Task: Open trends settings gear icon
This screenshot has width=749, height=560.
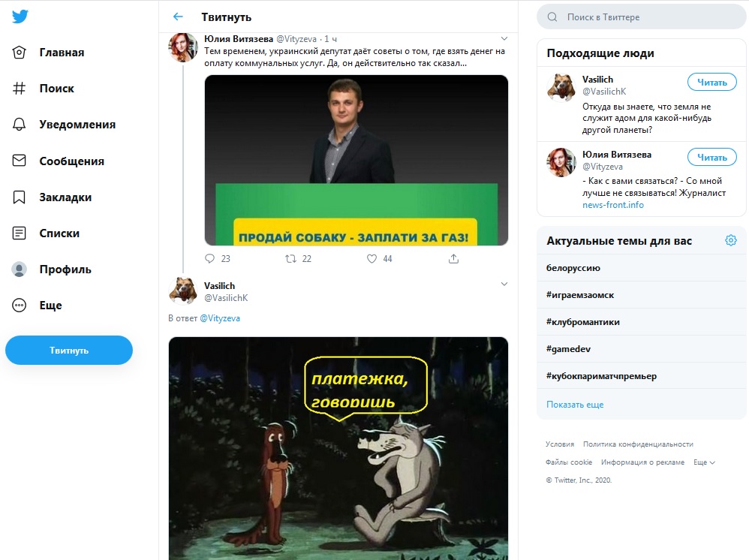Action: (x=730, y=240)
